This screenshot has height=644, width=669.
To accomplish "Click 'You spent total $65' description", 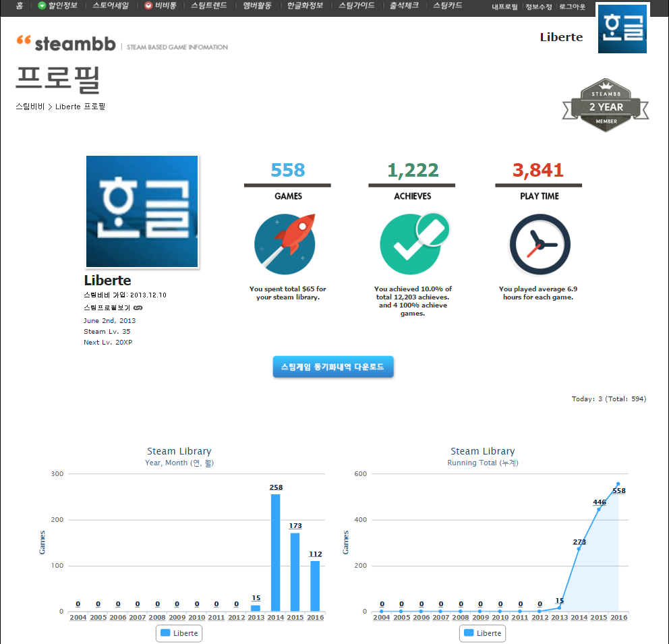I will click(x=287, y=293).
